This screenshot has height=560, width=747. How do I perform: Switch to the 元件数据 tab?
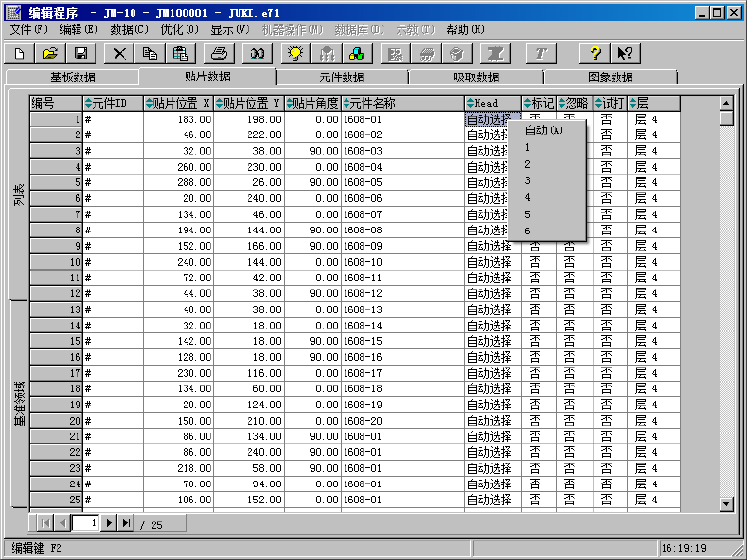[342, 77]
